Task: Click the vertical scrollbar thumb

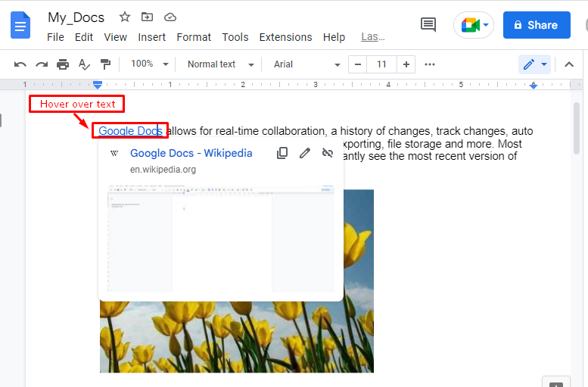Action: pos(577,128)
